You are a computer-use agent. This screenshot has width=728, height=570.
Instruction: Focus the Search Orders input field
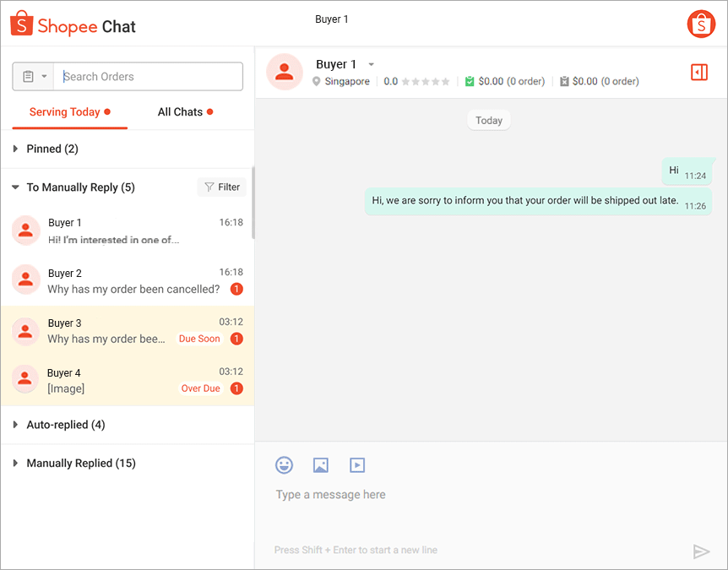148,77
